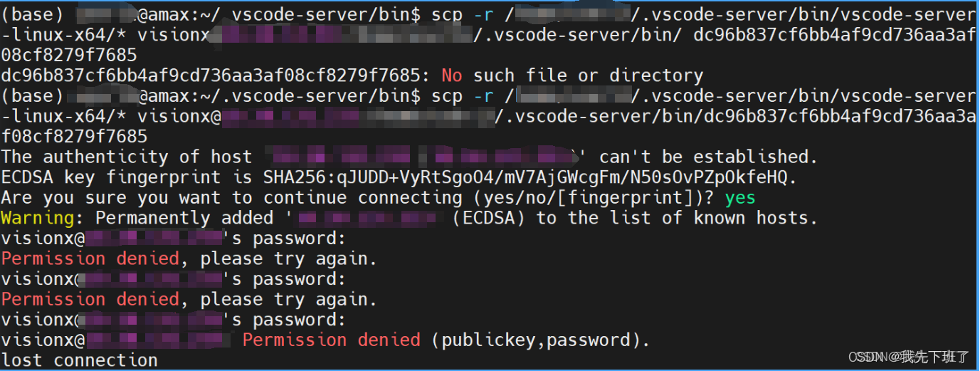Click the CSDN watermark in the corner
980x371 pixels.
click(909, 356)
